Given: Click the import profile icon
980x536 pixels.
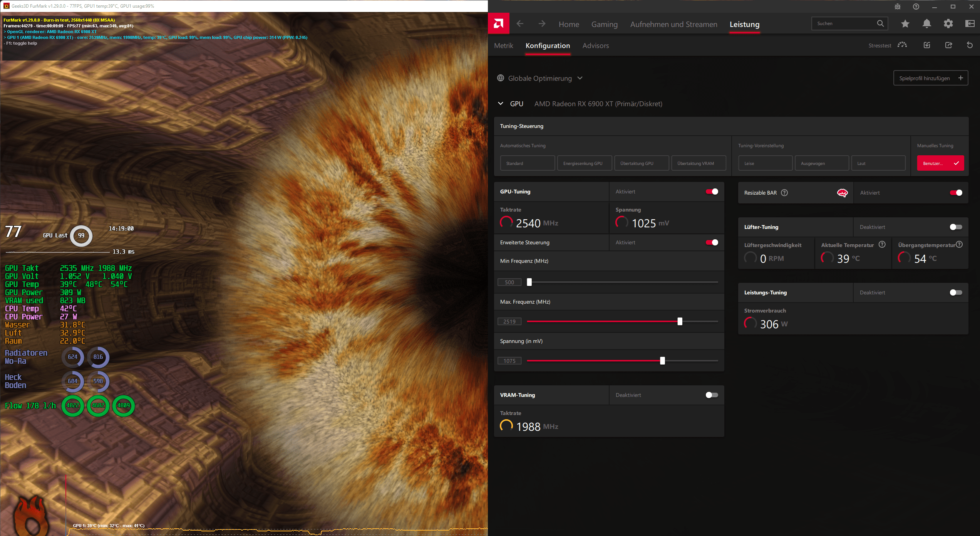Looking at the screenshot, I should click(x=927, y=45).
